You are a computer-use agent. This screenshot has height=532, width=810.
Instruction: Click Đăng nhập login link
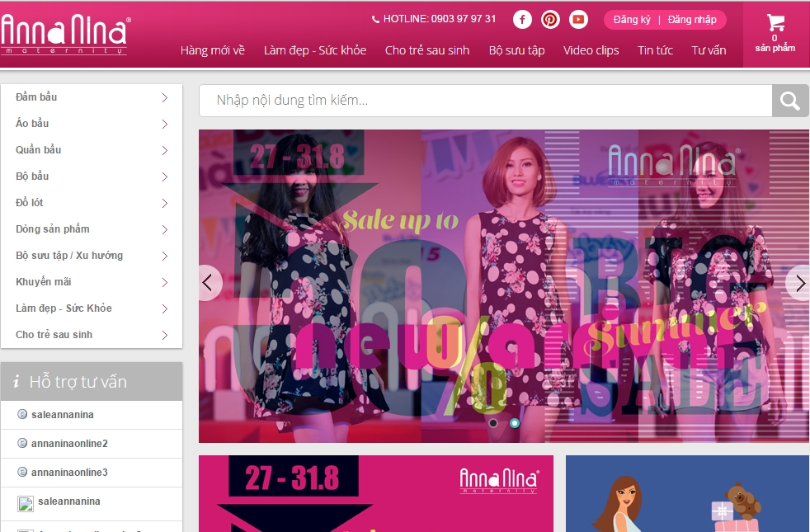(x=692, y=20)
